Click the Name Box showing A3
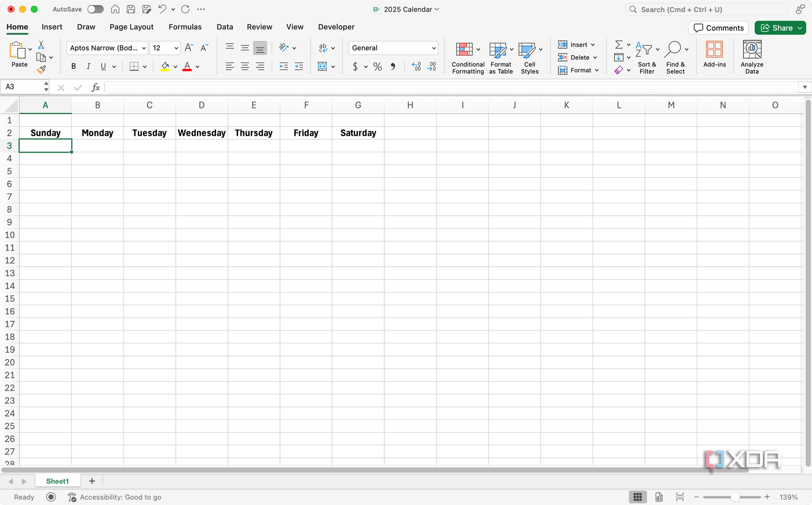 click(22, 87)
